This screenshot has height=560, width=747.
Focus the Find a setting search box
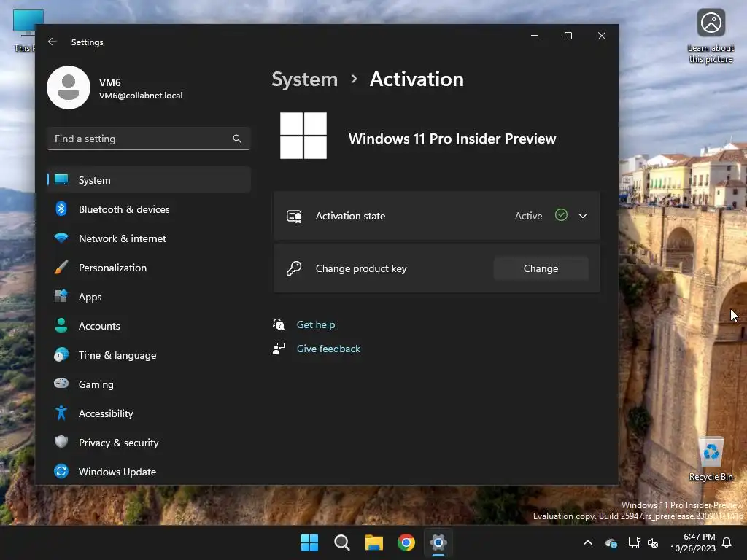pyautogui.click(x=149, y=139)
